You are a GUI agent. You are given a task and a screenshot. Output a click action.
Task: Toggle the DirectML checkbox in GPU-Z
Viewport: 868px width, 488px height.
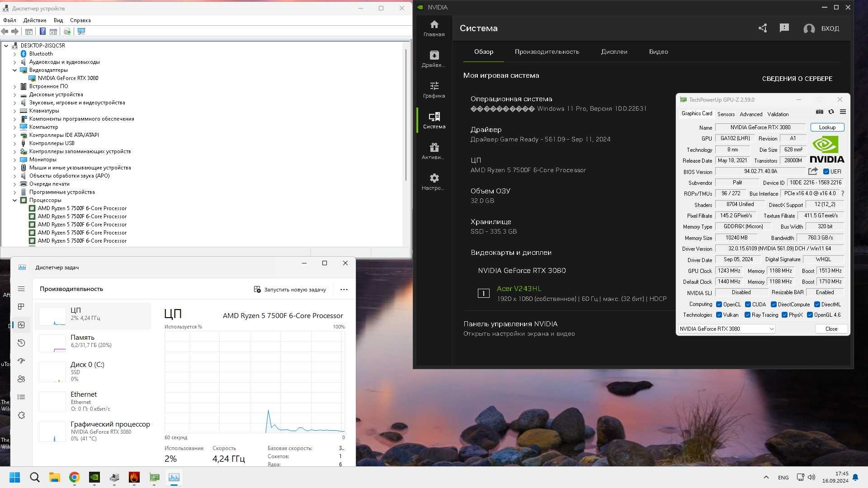click(x=817, y=305)
